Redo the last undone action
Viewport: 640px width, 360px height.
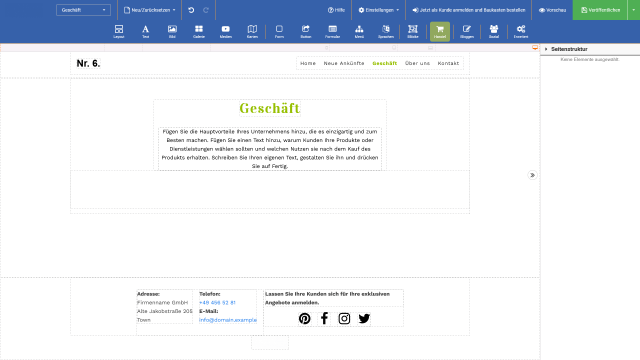click(x=206, y=10)
